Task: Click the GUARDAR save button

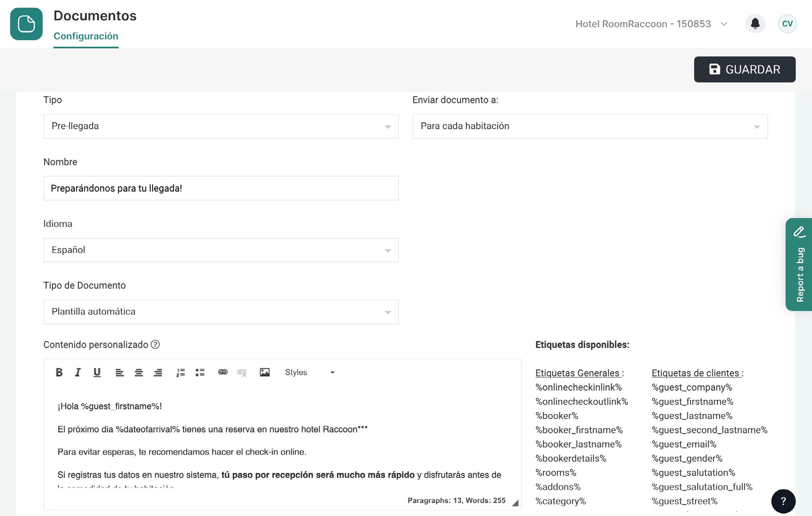Action: pos(744,69)
